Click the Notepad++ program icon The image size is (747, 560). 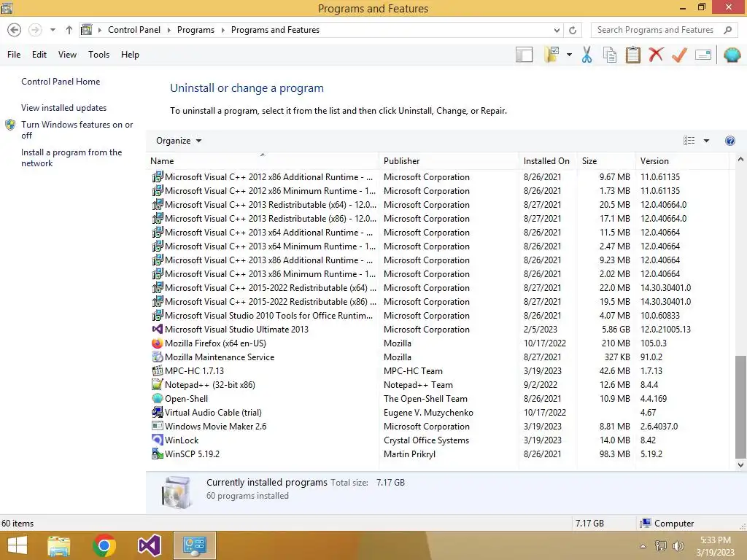tap(158, 385)
